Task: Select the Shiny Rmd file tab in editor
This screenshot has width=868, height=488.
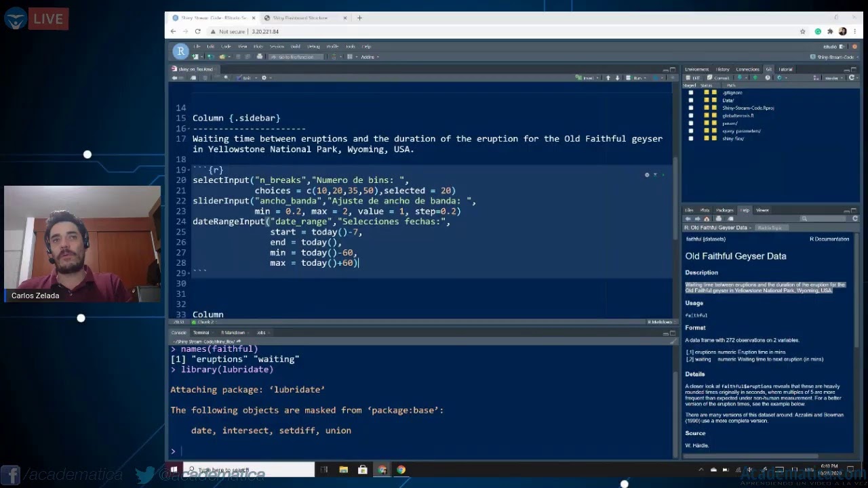Action: 196,69
